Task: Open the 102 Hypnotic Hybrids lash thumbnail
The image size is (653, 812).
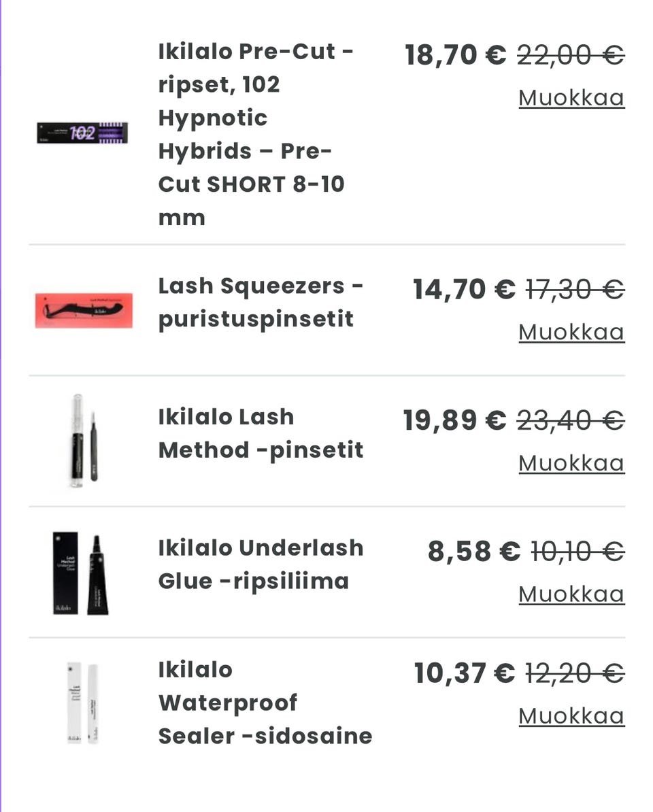Action: click(x=82, y=133)
